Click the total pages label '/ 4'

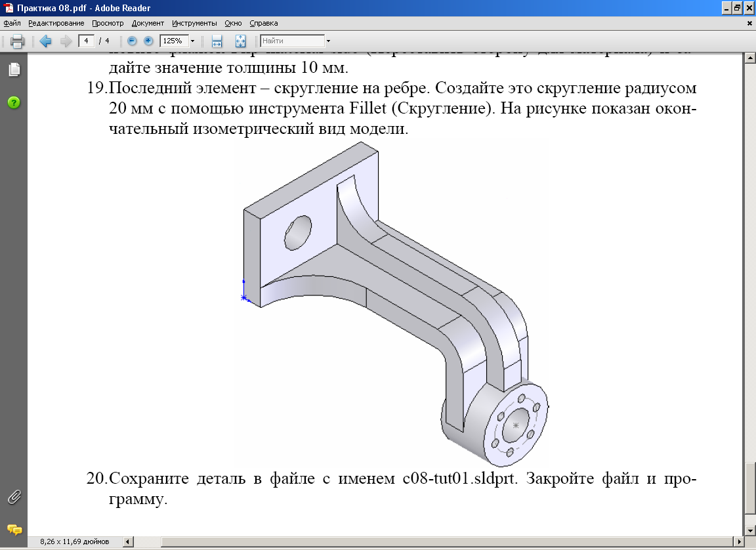click(104, 41)
